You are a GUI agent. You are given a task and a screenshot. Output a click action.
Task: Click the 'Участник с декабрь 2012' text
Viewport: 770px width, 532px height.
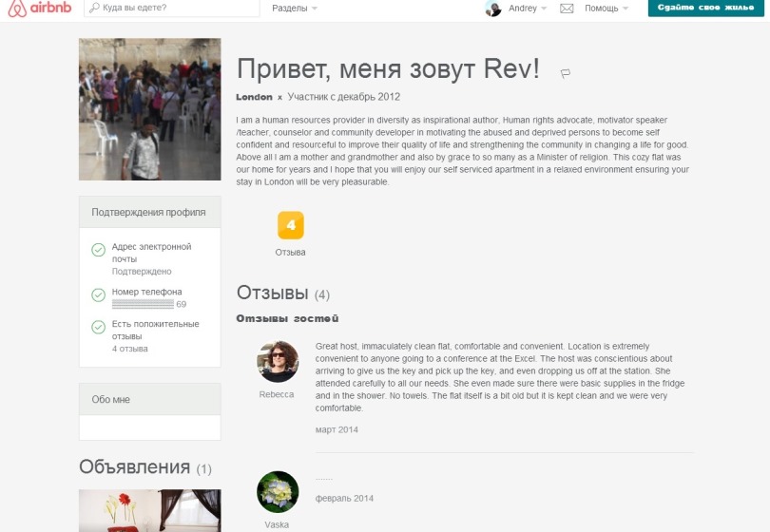point(344,97)
